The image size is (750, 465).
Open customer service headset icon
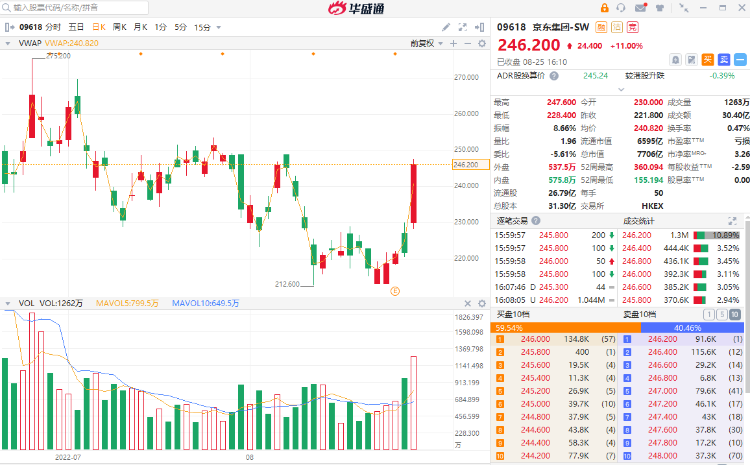[x=621, y=8]
